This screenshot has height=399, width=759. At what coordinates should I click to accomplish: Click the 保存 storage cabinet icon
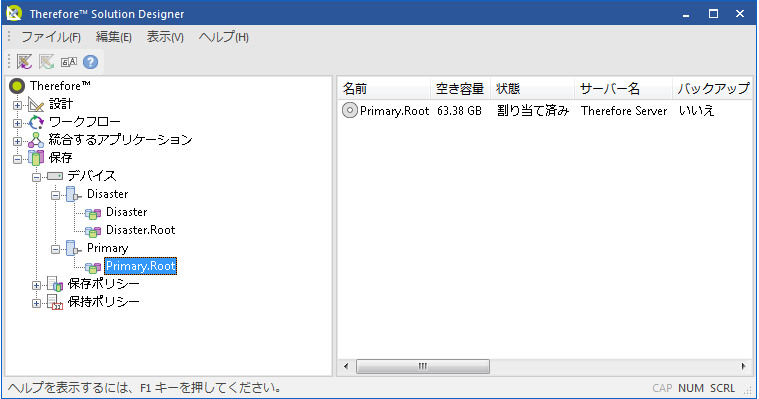pyautogui.click(x=36, y=158)
